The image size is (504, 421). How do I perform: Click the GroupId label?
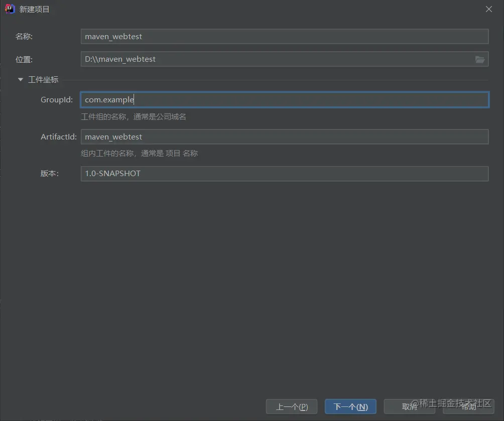(x=57, y=100)
